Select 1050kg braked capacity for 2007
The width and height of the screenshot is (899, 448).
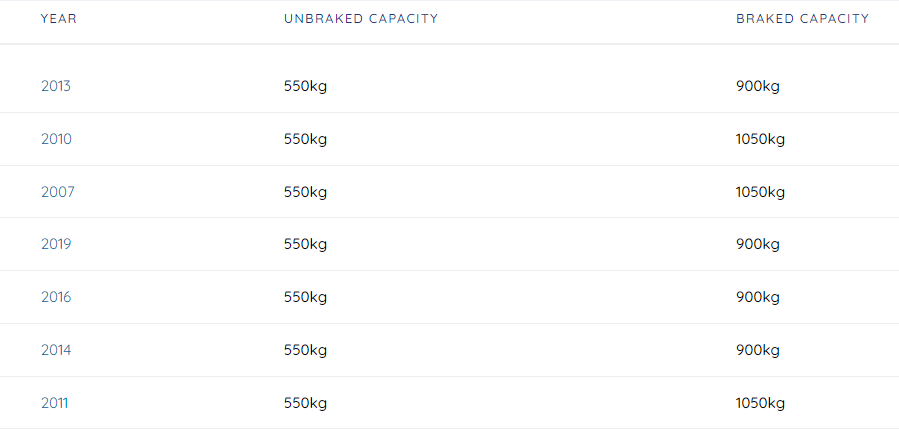click(x=760, y=192)
